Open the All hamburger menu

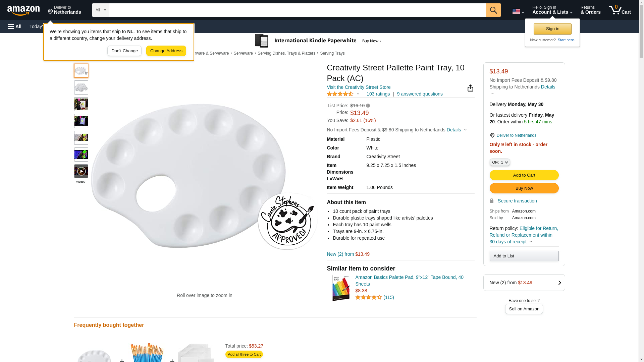15,26
